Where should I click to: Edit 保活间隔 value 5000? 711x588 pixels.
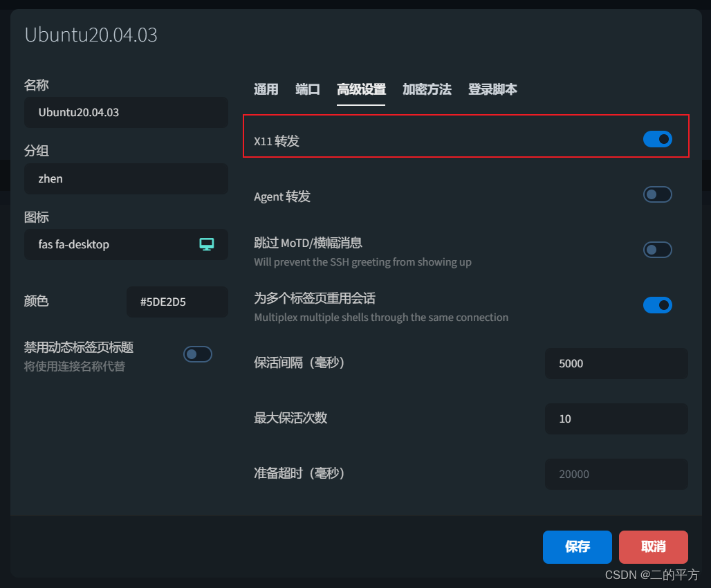(616, 363)
